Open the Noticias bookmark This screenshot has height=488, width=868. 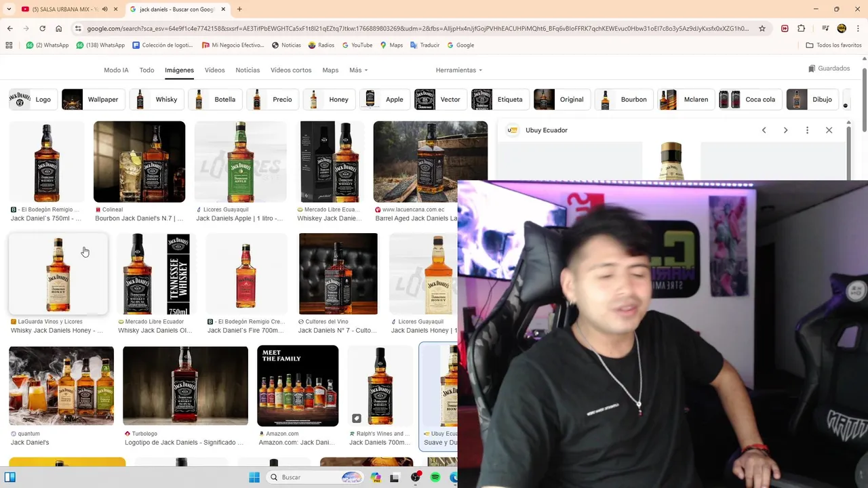coord(286,45)
